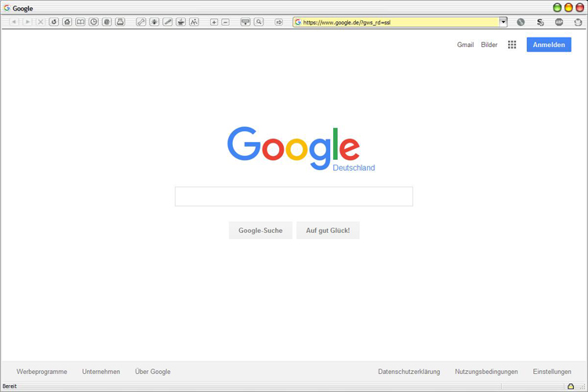Image resolution: width=588 pixels, height=392 pixels.
Task: Zoom in with the plus icon
Action: 214,22
